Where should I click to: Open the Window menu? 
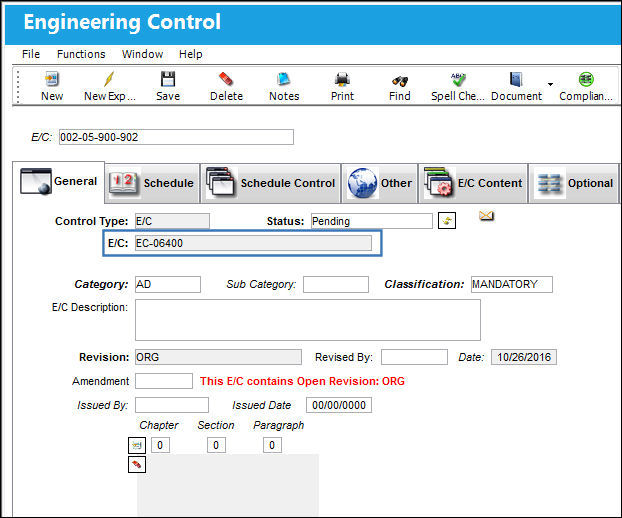click(142, 54)
